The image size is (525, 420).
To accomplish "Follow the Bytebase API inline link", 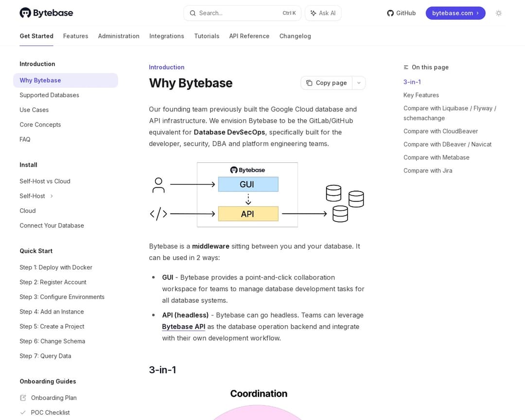I will (183, 327).
